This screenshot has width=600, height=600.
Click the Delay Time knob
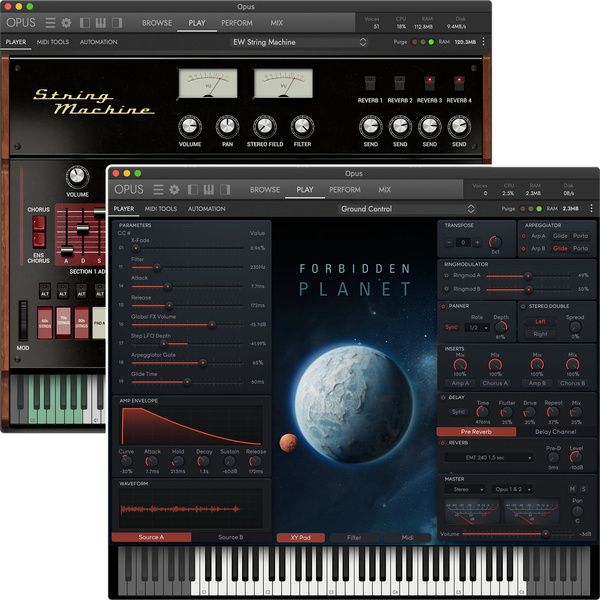[482, 412]
